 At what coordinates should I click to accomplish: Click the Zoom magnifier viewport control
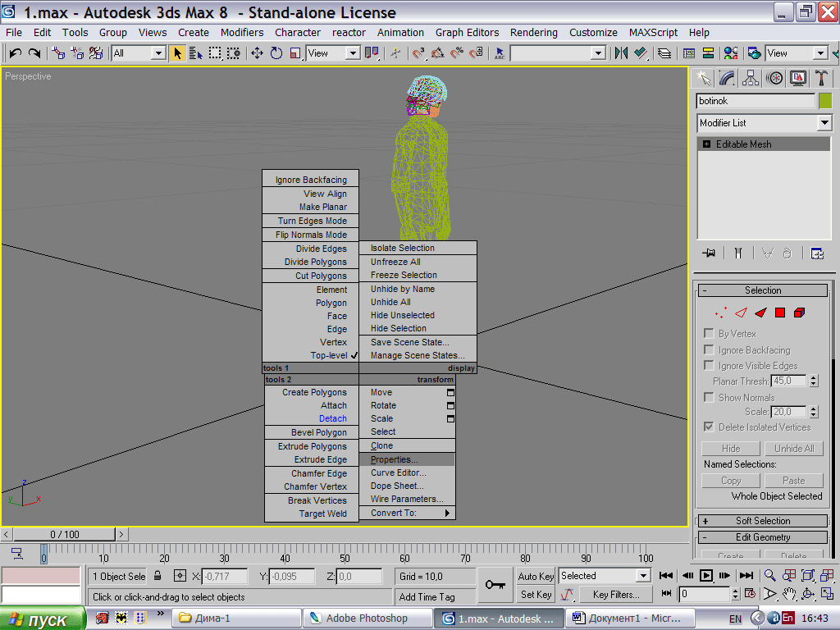pos(769,575)
